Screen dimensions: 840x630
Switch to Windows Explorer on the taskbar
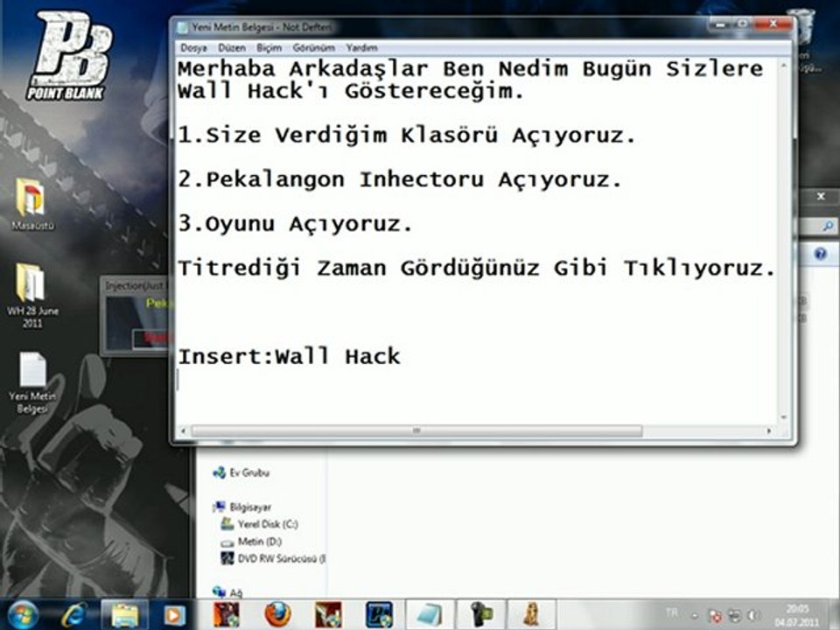tap(124, 614)
